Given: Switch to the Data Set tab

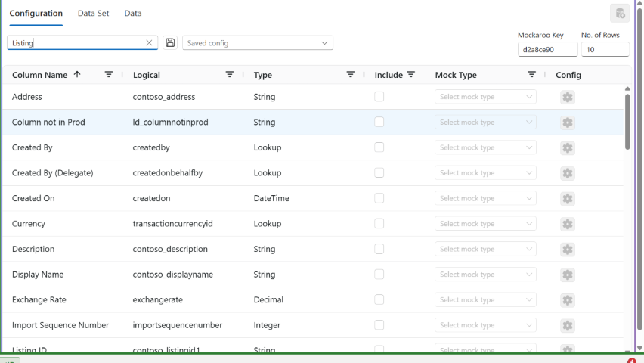Looking at the screenshot, I should pyautogui.click(x=93, y=13).
